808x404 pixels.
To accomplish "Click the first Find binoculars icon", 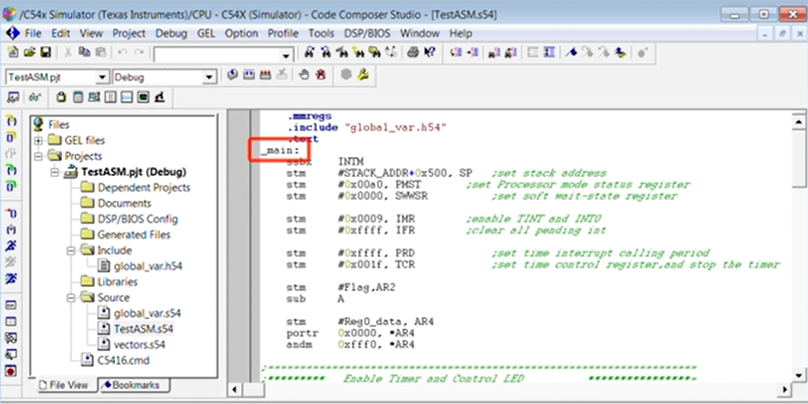I will [x=309, y=53].
